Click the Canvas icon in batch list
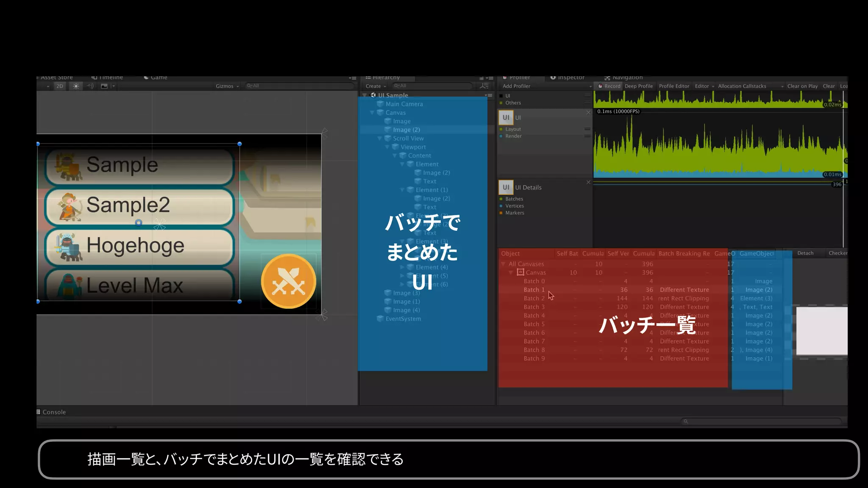This screenshot has height=488, width=868. coord(520,272)
